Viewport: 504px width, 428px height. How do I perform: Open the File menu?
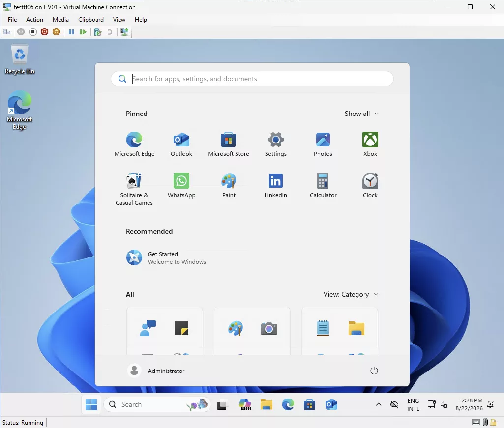[x=12, y=20]
